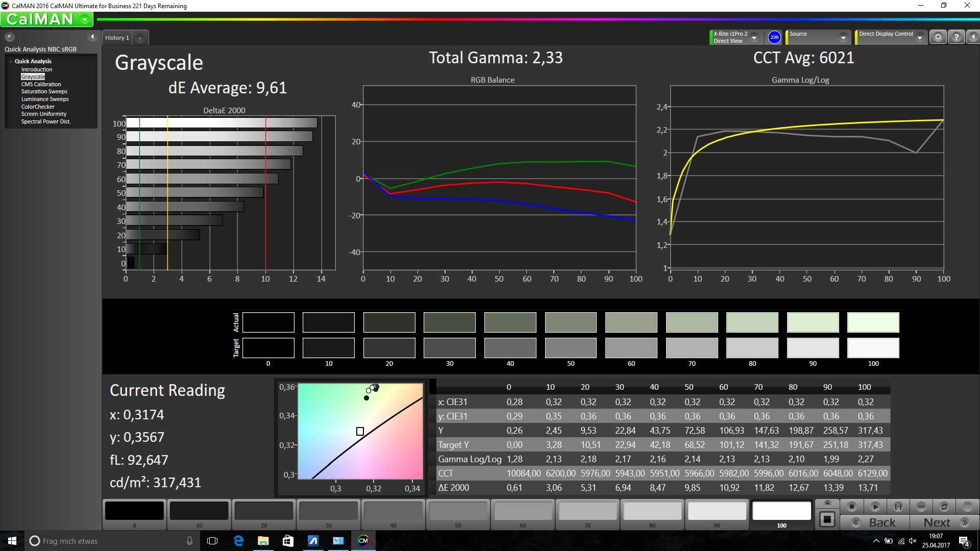Click the read single measurement play icon

coord(875,507)
